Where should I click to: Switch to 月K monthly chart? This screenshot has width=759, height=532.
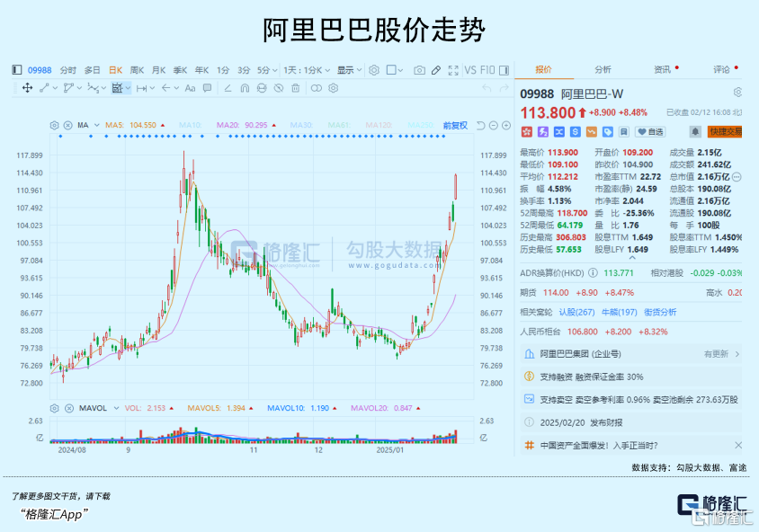[x=159, y=70]
